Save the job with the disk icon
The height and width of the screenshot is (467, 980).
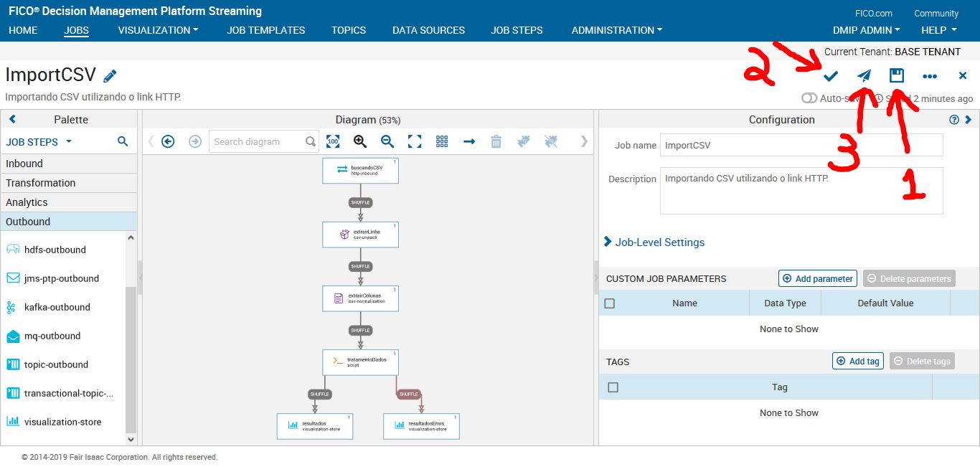coord(896,75)
